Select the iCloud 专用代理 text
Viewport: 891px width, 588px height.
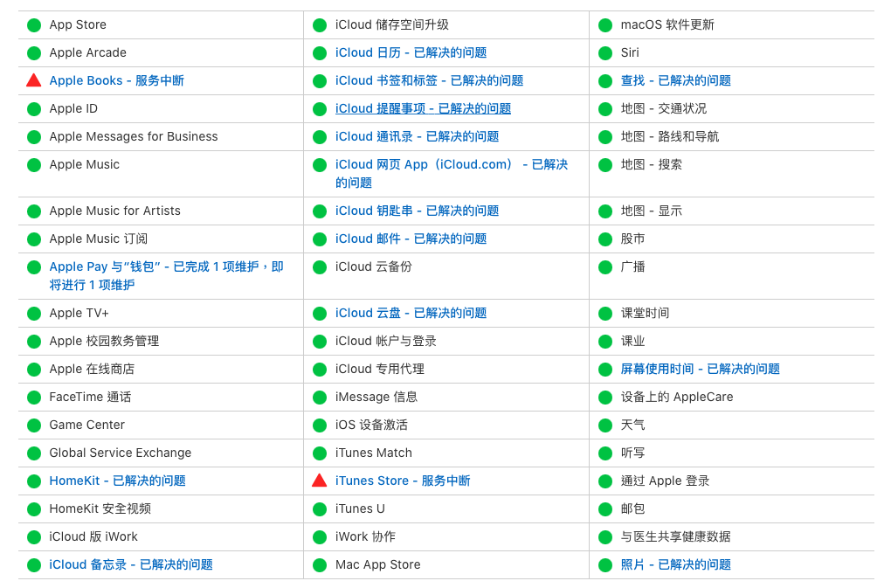click(x=380, y=369)
